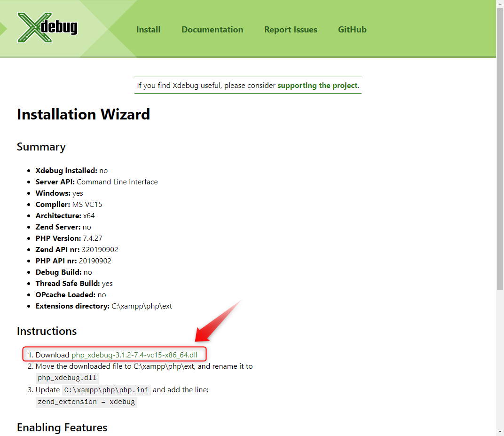Click the Installation Wizard heading
The height and width of the screenshot is (436, 504).
coord(83,114)
